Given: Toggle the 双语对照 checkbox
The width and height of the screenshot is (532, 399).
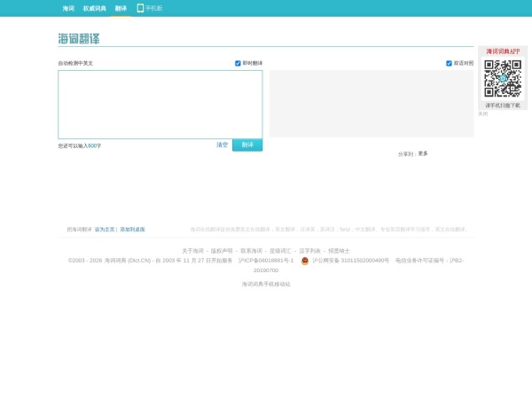Looking at the screenshot, I should click(450, 63).
